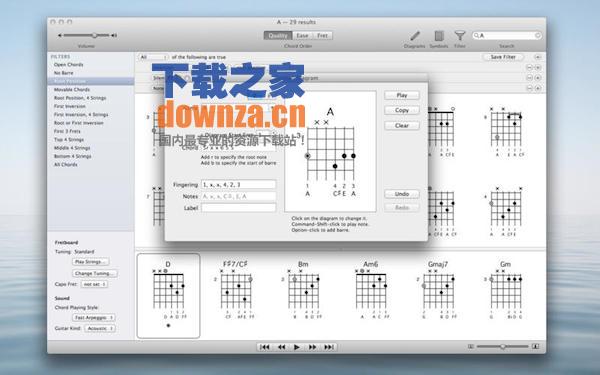Adjust the diagram size slider at bottom right
600x375 pixels.
pos(502,347)
